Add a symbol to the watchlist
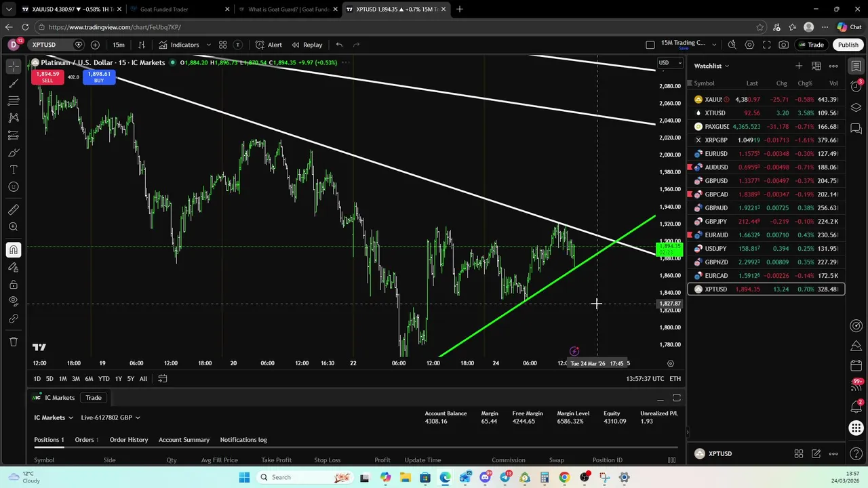This screenshot has height=488, width=868. [x=799, y=66]
